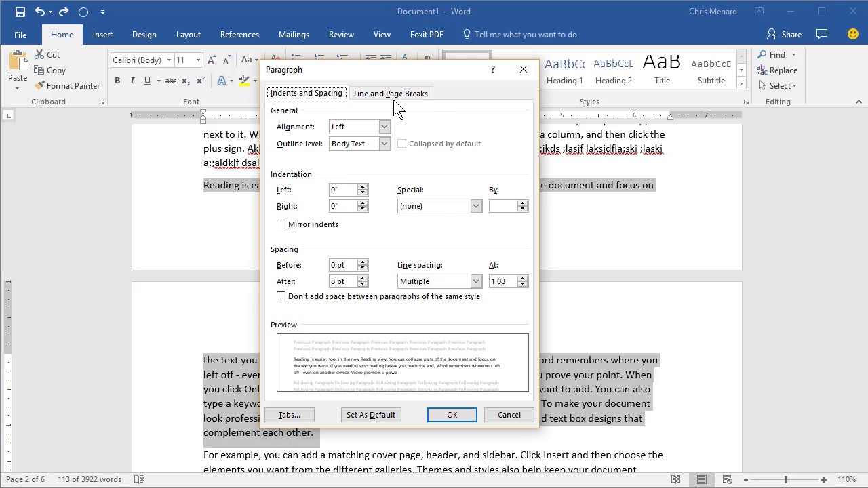Click the Share button

(784, 34)
